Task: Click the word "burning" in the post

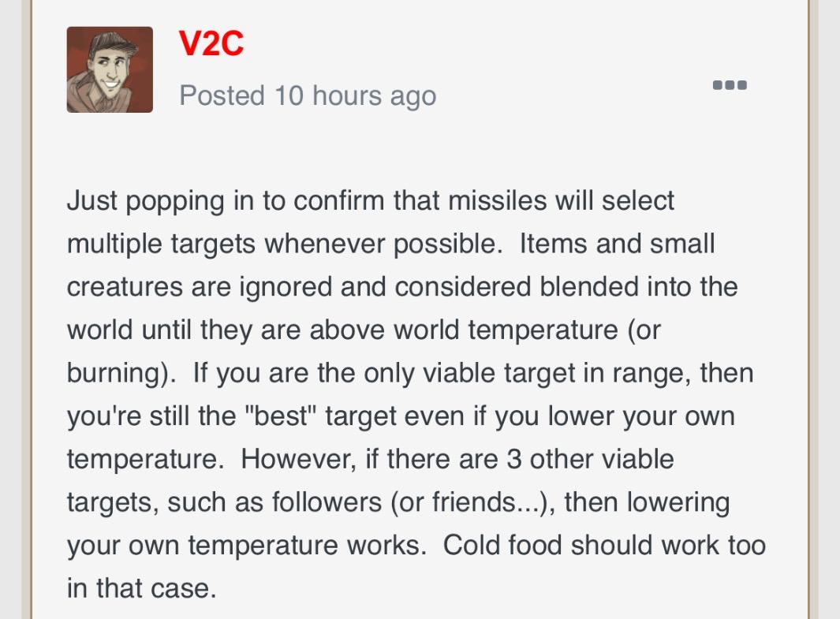Action: point(117,373)
